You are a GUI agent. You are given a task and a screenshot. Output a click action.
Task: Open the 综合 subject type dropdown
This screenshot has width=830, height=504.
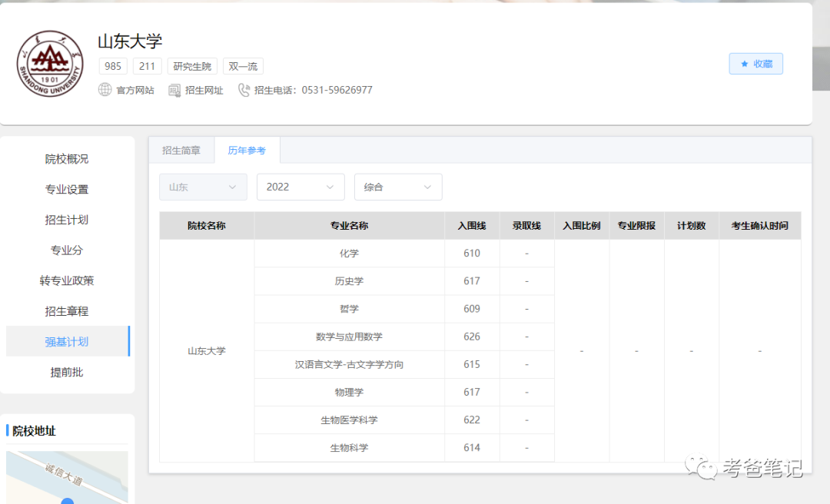(398, 187)
